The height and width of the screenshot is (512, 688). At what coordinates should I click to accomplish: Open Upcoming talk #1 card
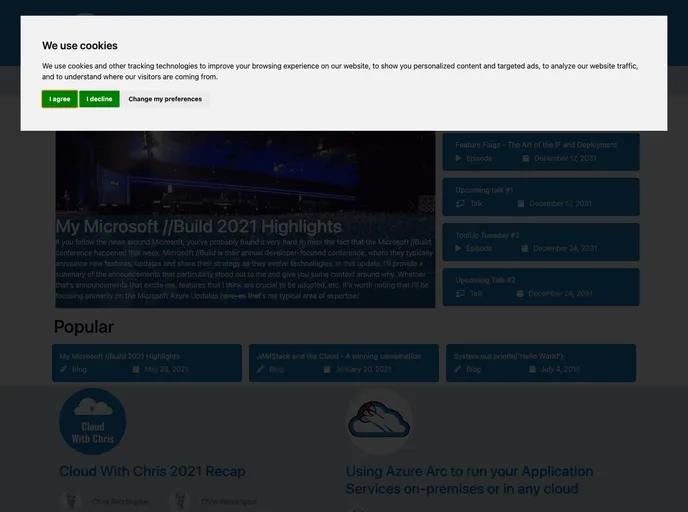tap(541, 197)
